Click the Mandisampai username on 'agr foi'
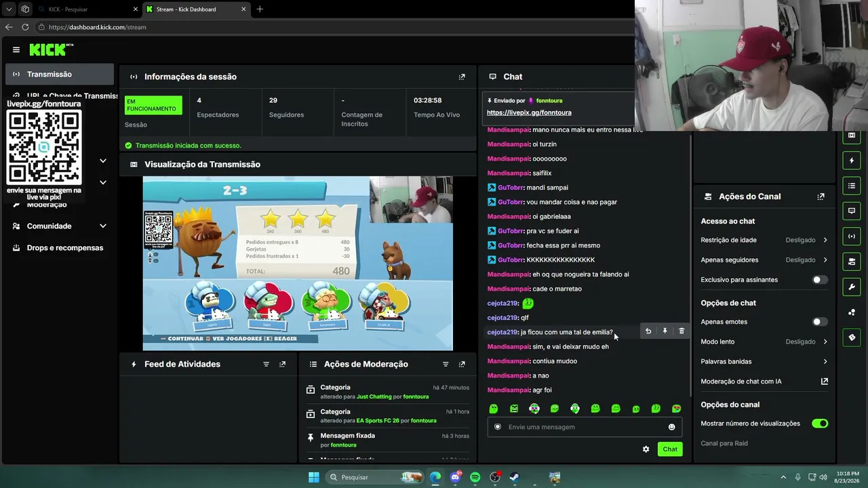 click(509, 390)
